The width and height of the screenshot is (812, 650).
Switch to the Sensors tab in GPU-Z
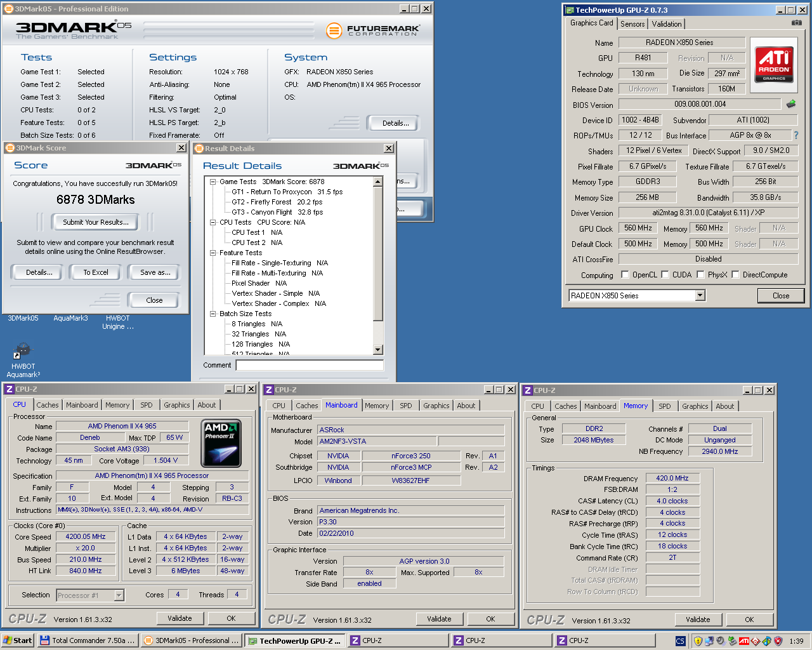pos(632,24)
